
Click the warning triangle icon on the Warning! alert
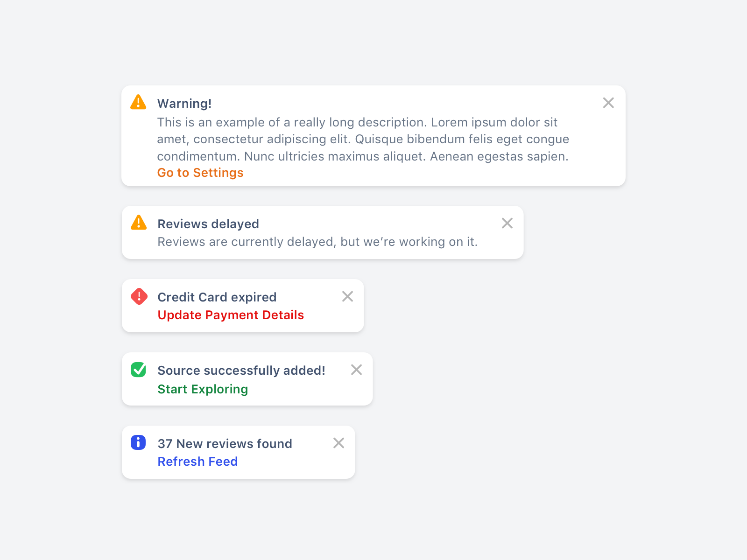pos(138,102)
